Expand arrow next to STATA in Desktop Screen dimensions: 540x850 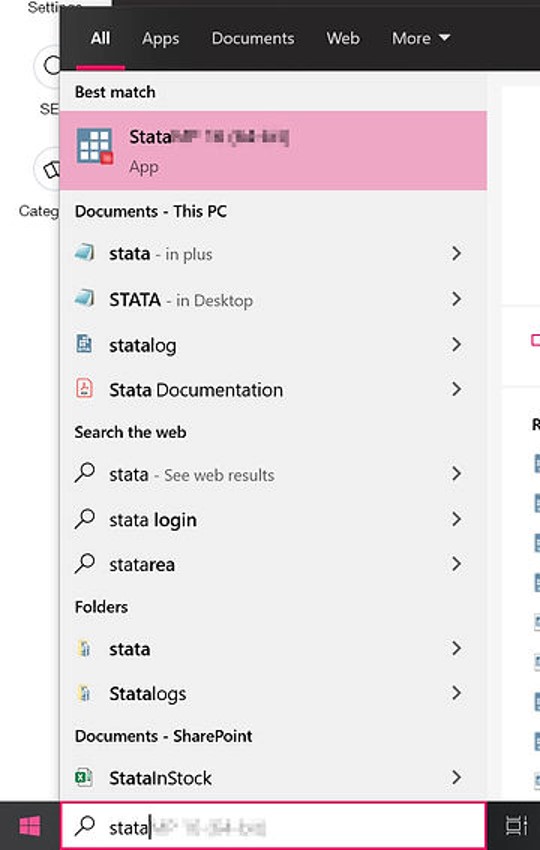[x=456, y=299]
